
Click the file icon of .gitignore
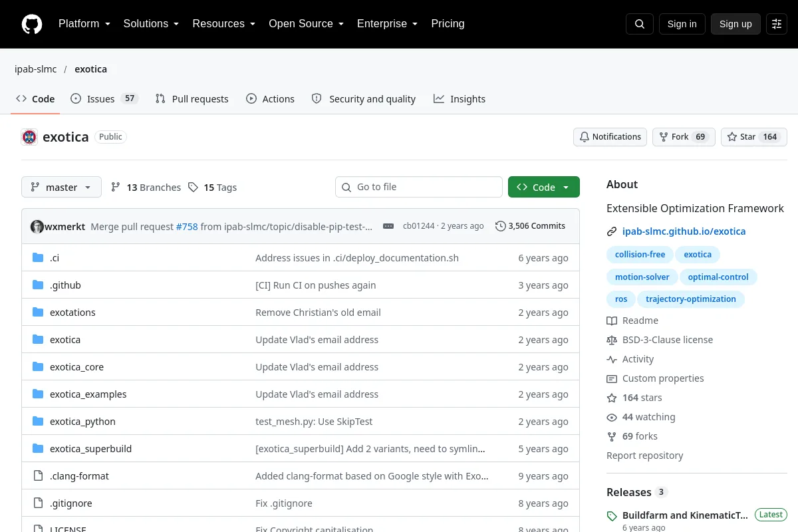pos(38,503)
